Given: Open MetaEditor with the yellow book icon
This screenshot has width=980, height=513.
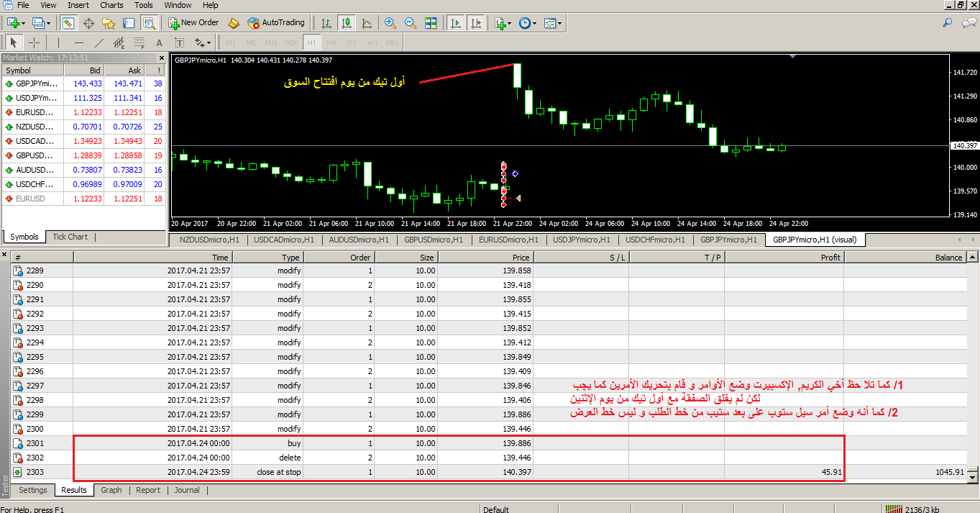Looking at the screenshot, I should click(233, 23).
